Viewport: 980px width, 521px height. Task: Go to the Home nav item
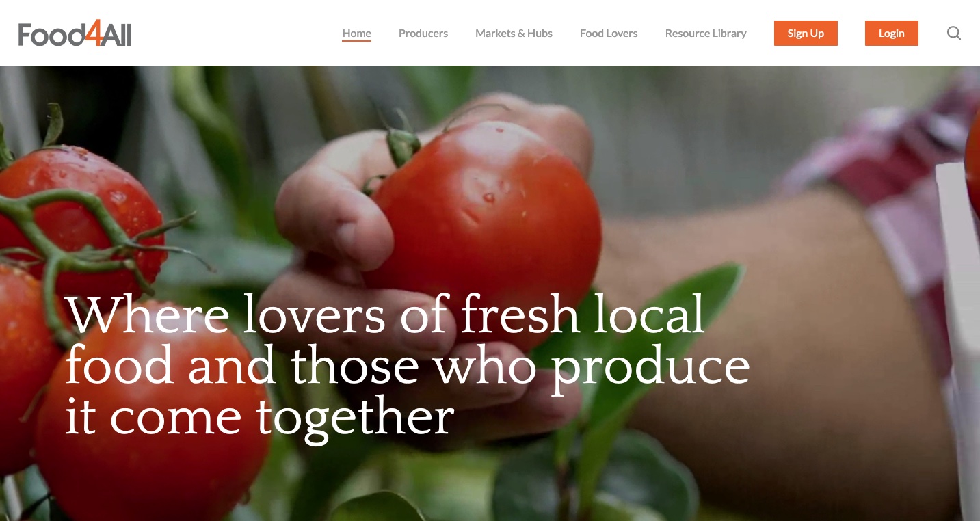356,33
